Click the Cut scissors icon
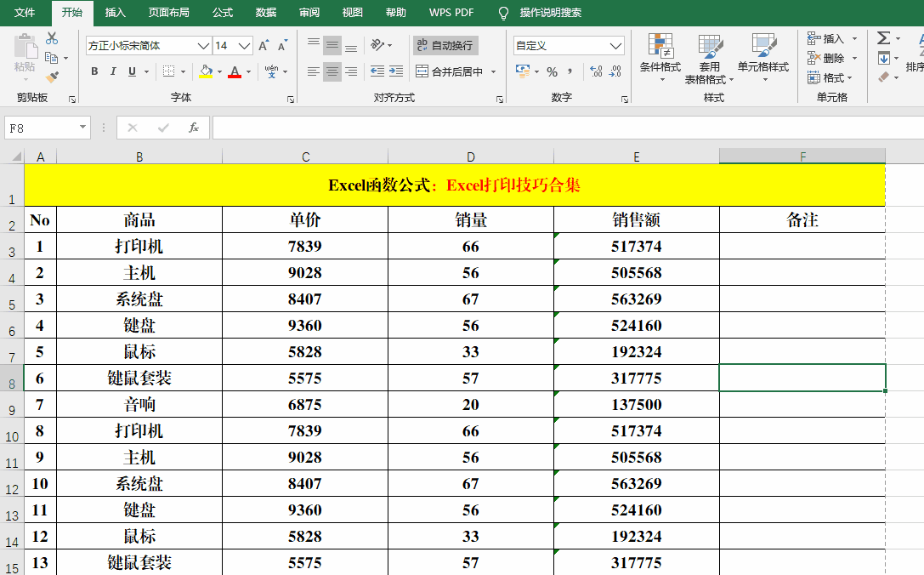 coord(52,39)
